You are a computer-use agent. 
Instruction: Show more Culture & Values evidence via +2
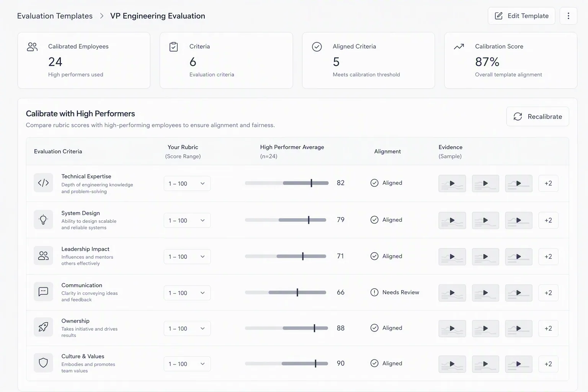point(548,364)
